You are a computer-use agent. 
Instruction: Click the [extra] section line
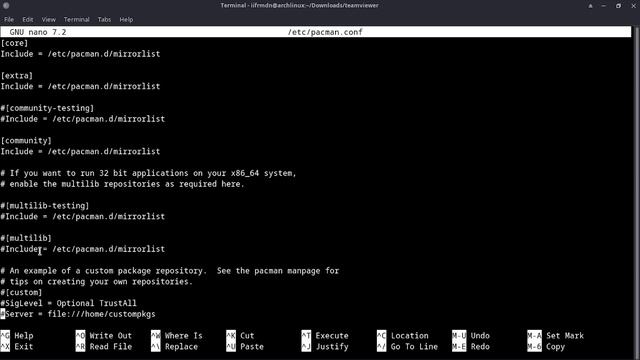tap(17, 76)
